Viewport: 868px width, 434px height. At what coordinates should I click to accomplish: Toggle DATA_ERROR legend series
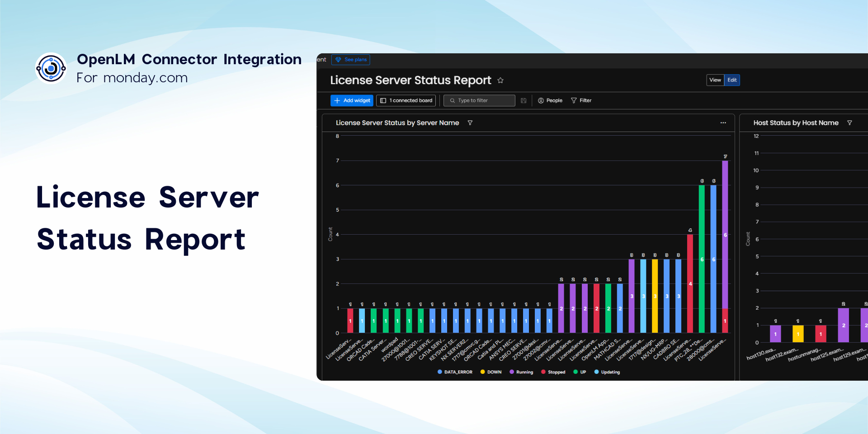tap(455, 372)
